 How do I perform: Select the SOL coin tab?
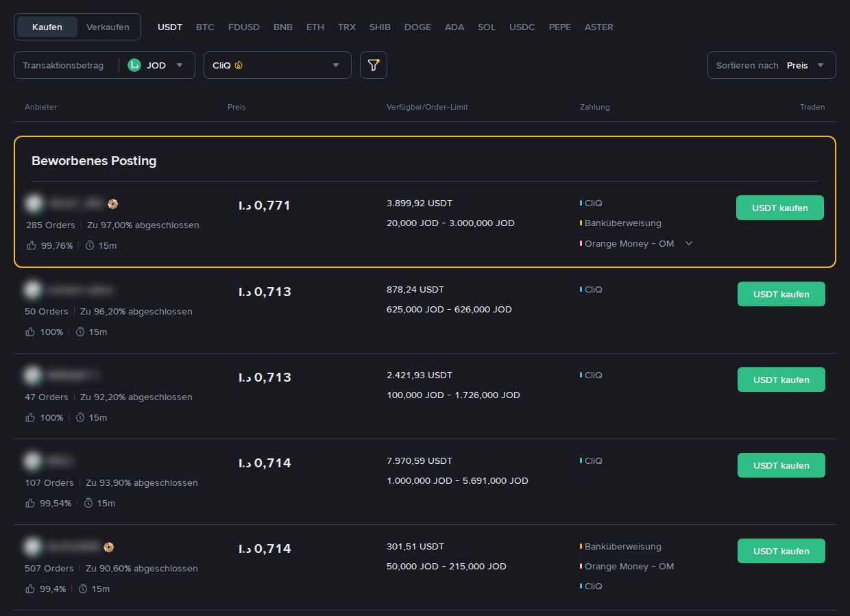click(487, 27)
